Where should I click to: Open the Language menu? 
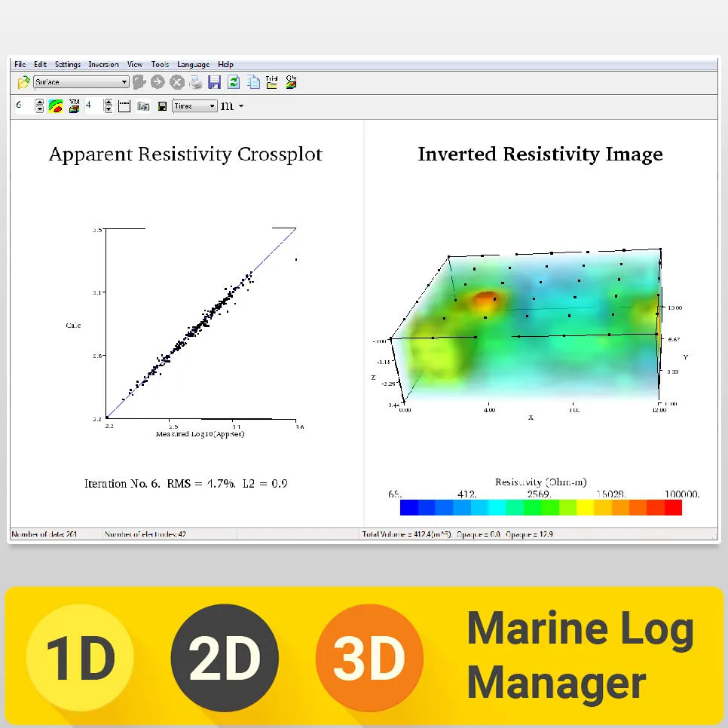[x=193, y=64]
